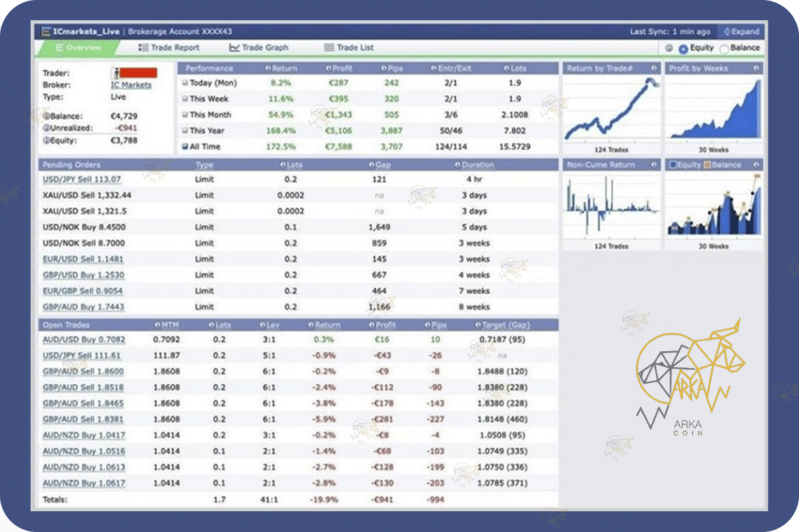Click info icon left of Equity radio button
This screenshot has height=532, width=799.
pyautogui.click(x=669, y=48)
